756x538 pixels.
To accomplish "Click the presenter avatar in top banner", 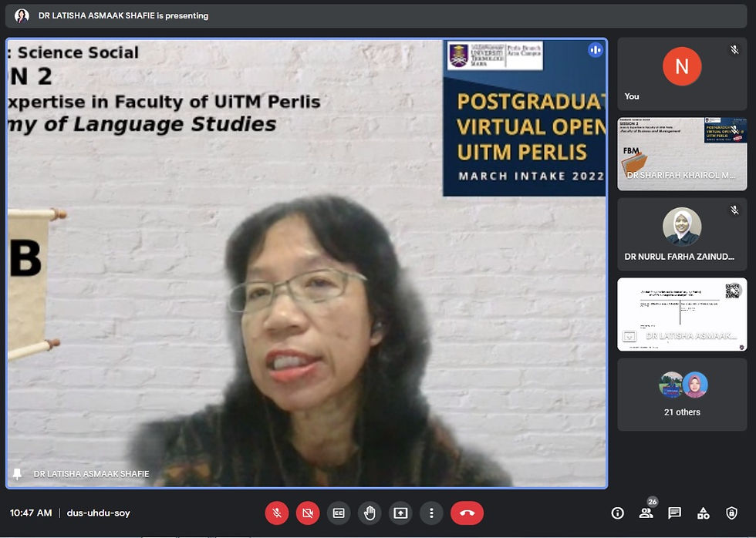I will click(x=22, y=15).
